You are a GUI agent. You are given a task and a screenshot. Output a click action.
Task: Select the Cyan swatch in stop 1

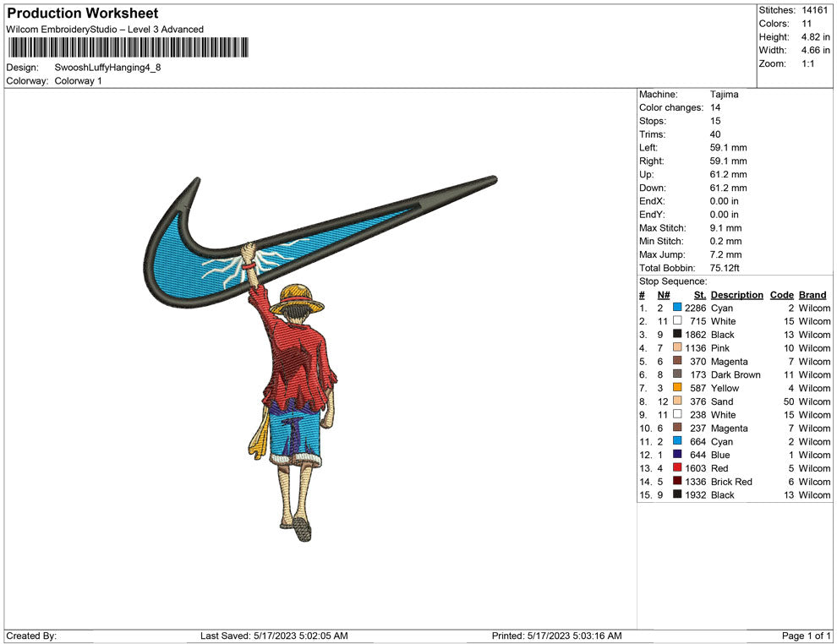coord(677,308)
